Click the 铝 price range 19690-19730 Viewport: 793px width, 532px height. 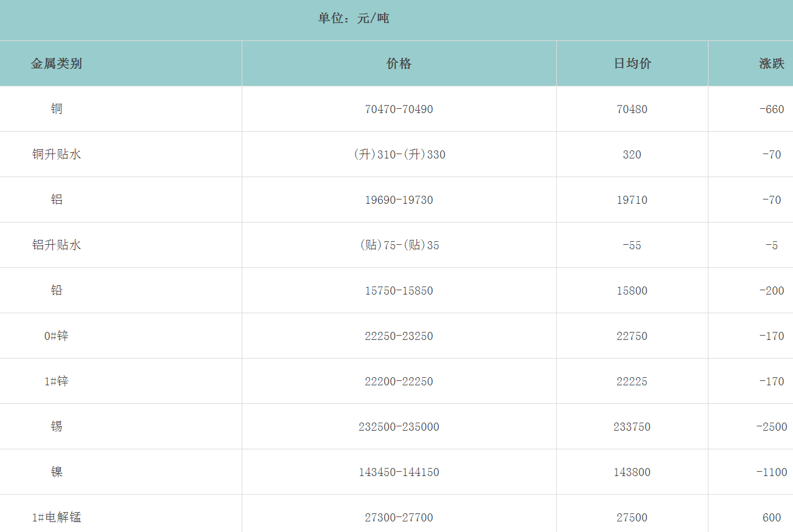click(399, 200)
